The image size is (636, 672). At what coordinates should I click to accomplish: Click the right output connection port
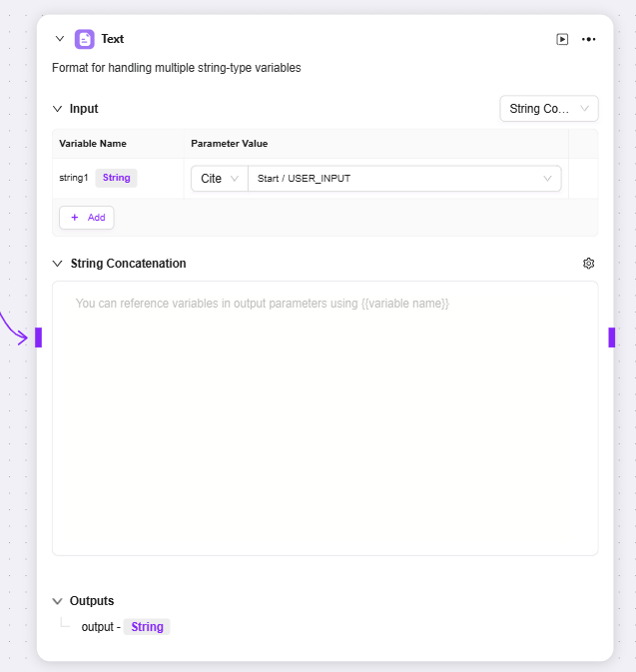[x=611, y=337]
